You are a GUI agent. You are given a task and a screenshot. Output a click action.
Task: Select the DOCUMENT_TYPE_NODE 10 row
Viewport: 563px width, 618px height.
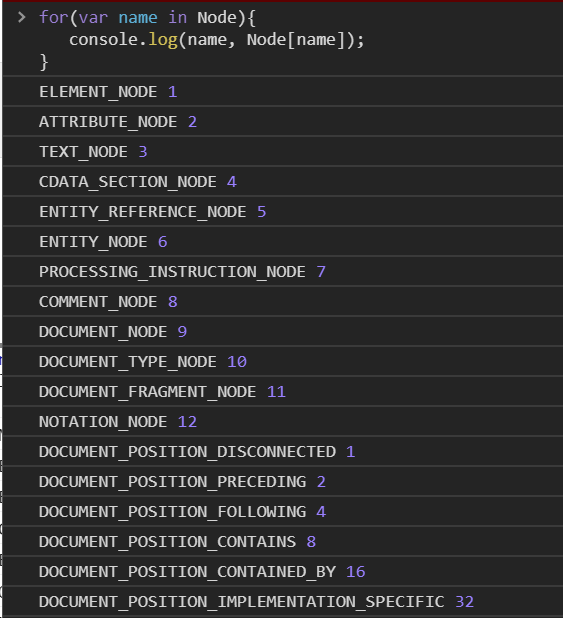283,361
